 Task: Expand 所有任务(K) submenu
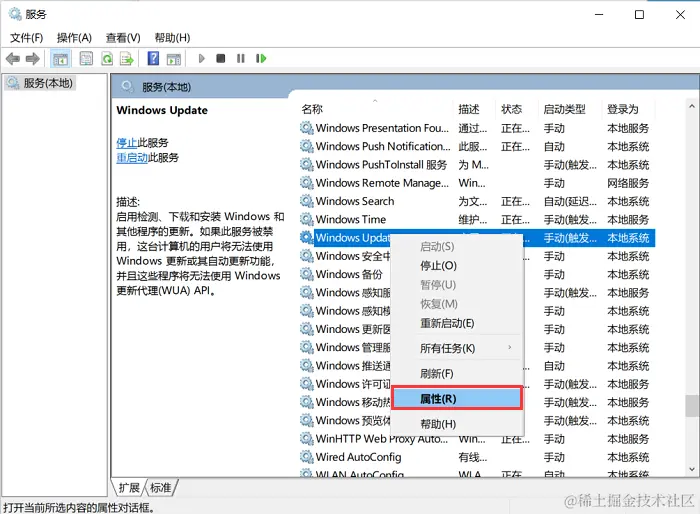(x=457, y=348)
